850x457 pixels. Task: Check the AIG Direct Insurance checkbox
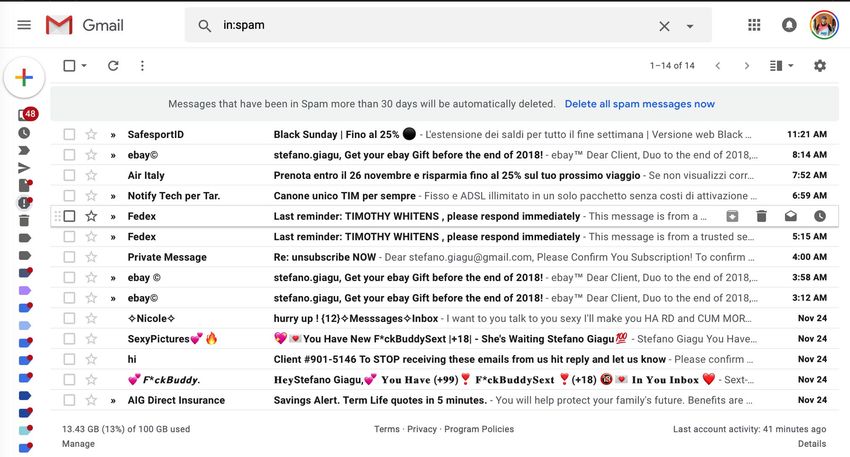point(69,400)
